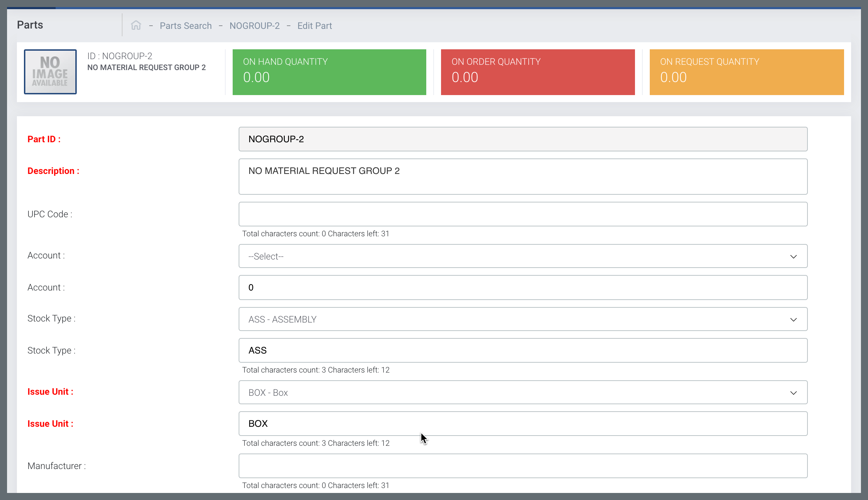Image resolution: width=868 pixels, height=500 pixels.
Task: Focus the empty UPC Code field
Action: [x=523, y=214]
